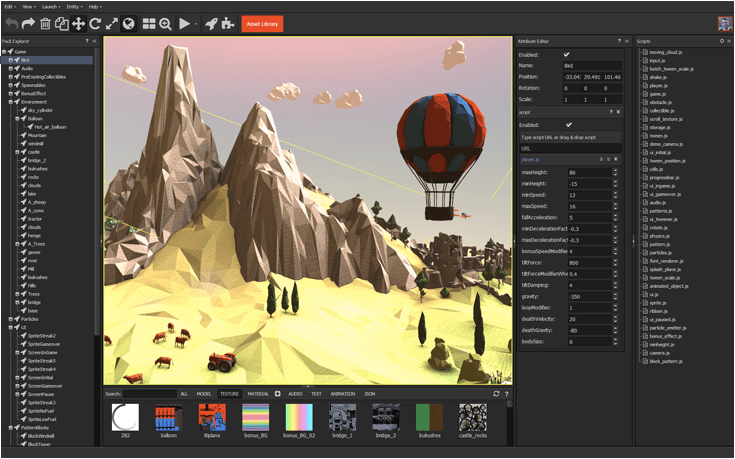Image resolution: width=735 pixels, height=459 pixels.
Task: Expand the Audio entity in the tree
Action: [11, 68]
